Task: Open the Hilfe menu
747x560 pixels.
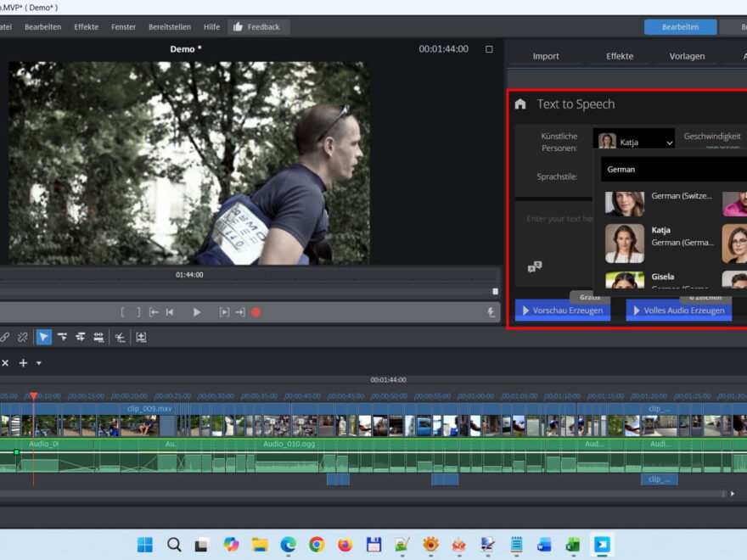Action: click(x=211, y=26)
